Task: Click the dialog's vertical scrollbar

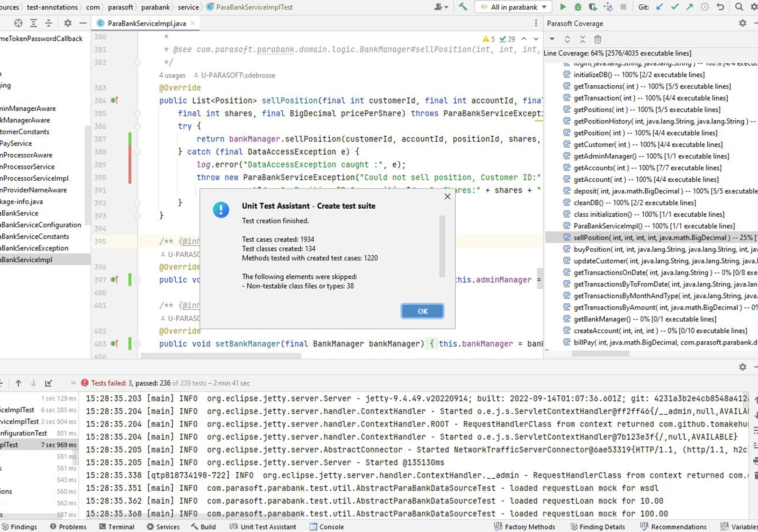Action: [x=442, y=246]
